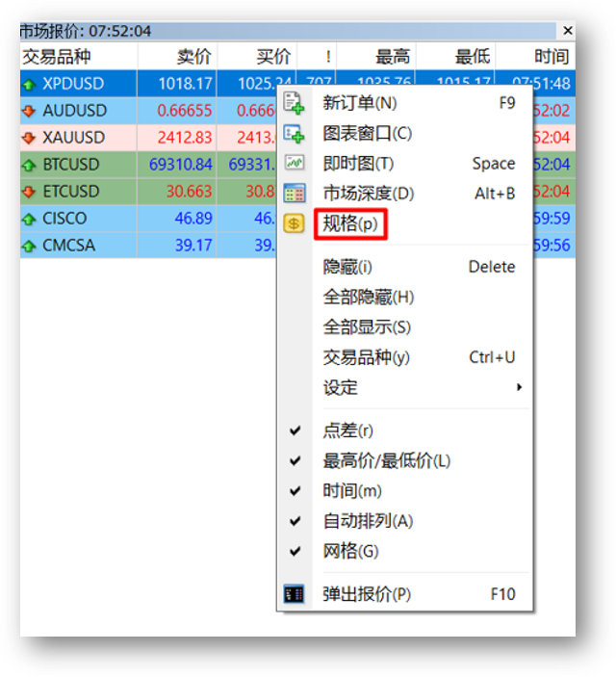Click the green up arrow next to BTCUSD
The image size is (616, 677).
(29, 165)
